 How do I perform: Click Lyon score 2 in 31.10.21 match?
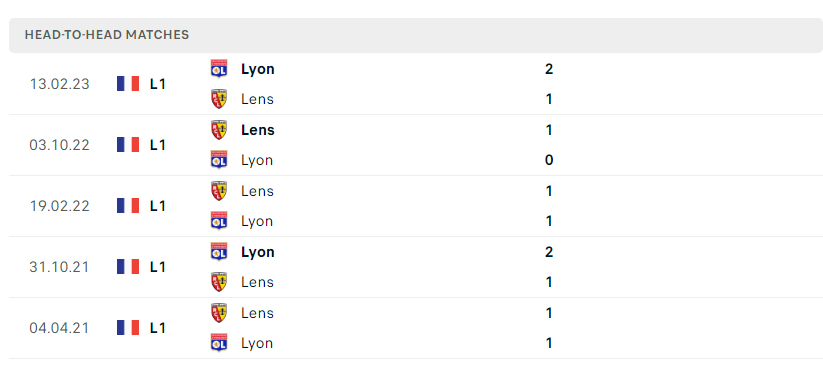(x=549, y=252)
